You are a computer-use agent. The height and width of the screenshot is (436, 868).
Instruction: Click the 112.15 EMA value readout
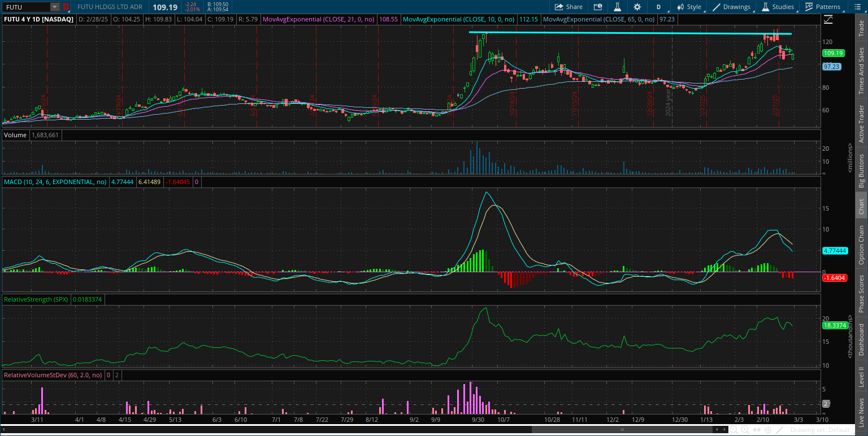(x=528, y=19)
